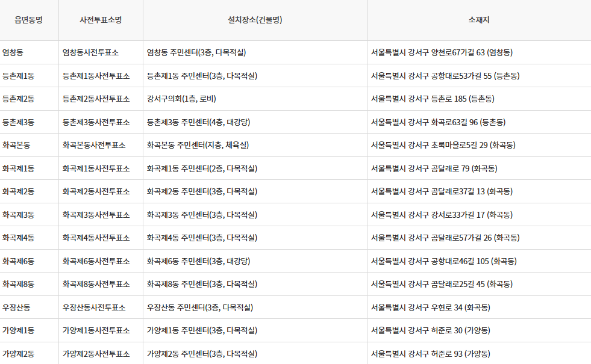Click the 등촌제2동사전투표소 name cell

98,99
